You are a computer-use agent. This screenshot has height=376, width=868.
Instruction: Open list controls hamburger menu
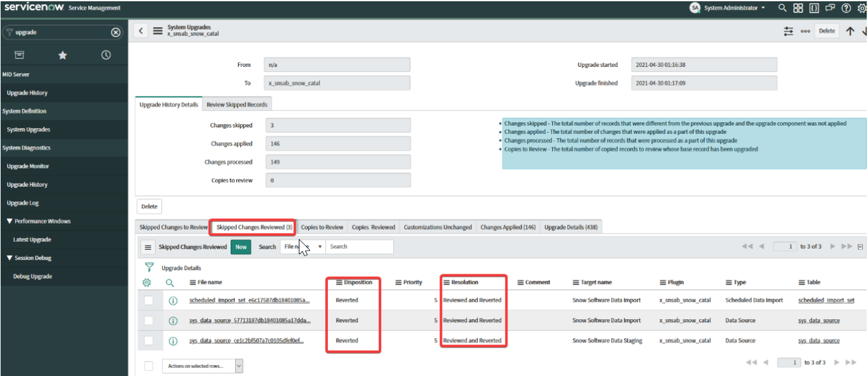147,247
